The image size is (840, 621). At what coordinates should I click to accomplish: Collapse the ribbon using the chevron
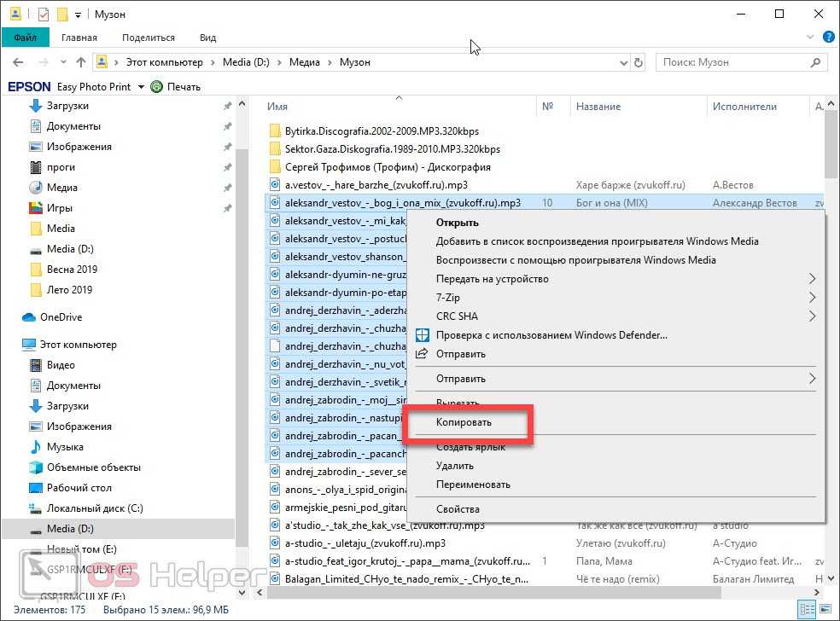[811, 38]
